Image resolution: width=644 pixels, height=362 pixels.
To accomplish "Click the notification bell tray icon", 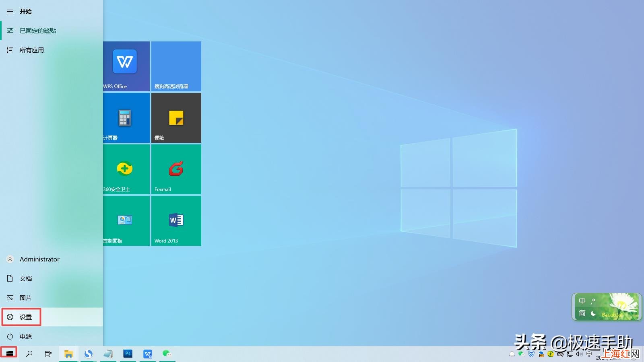I will [512, 354].
